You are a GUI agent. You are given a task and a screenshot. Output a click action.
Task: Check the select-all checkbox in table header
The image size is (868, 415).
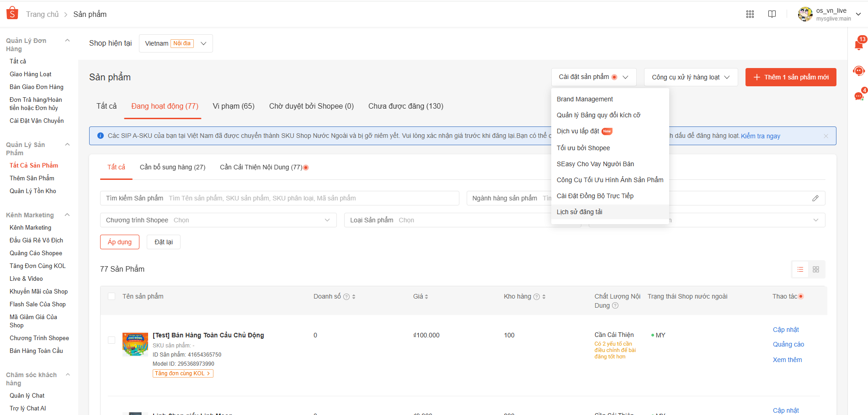[111, 296]
